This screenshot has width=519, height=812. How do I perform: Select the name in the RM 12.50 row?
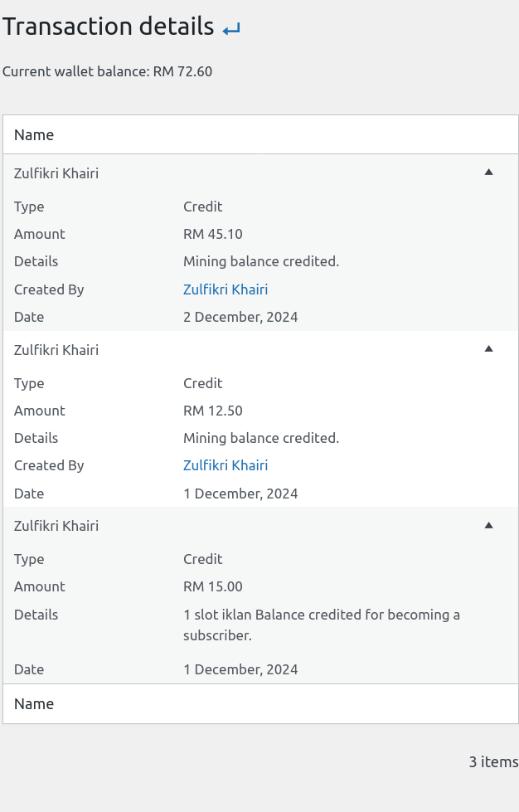coord(56,350)
